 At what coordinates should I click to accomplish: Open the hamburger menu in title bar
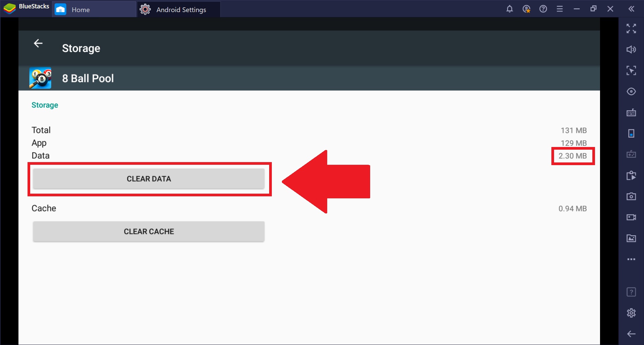coord(559,9)
